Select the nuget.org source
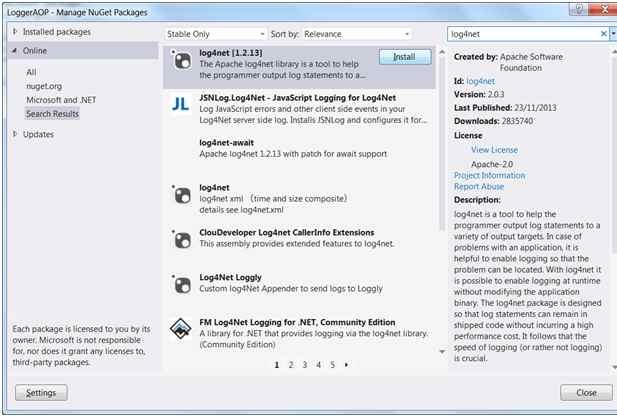 click(x=44, y=86)
